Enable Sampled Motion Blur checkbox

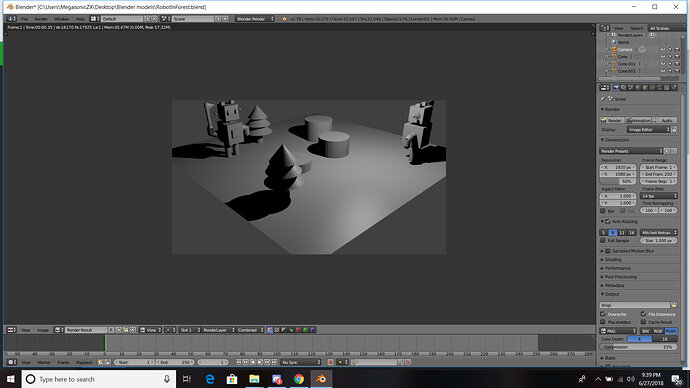pyautogui.click(x=608, y=251)
